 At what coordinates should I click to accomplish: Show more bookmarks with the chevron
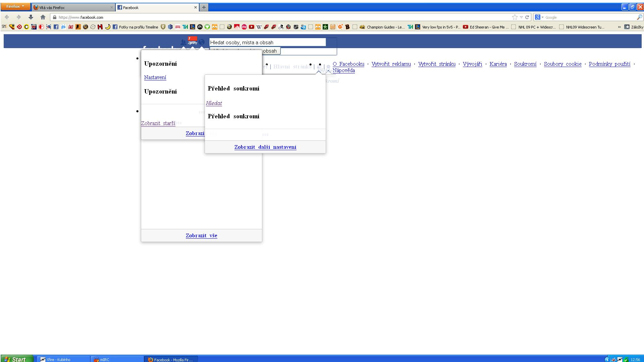pos(619,27)
